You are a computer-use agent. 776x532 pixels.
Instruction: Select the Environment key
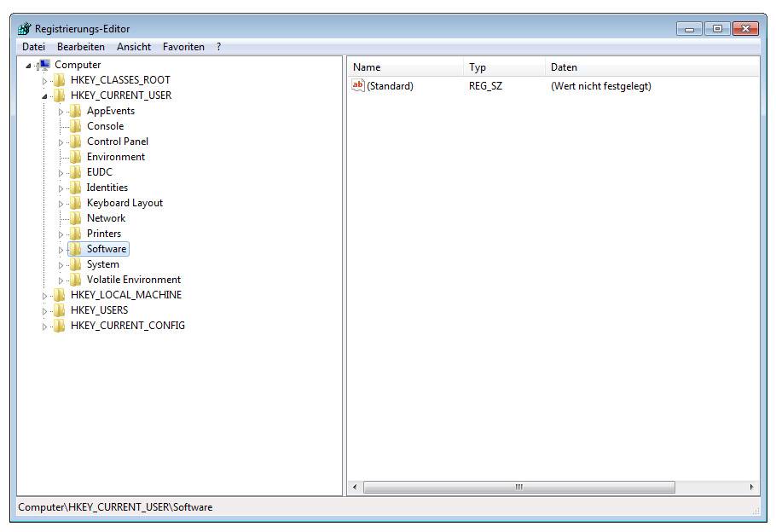coord(115,157)
